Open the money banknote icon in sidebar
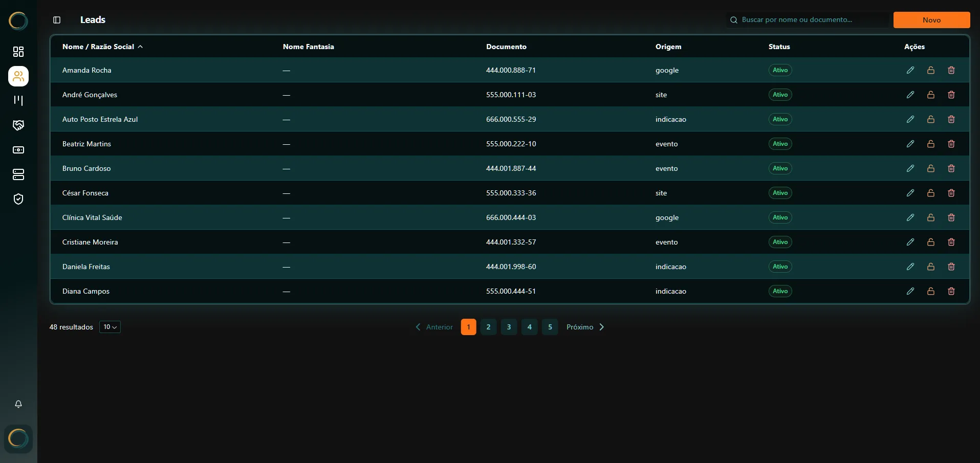Viewport: 980px width, 463px height. coord(18,150)
